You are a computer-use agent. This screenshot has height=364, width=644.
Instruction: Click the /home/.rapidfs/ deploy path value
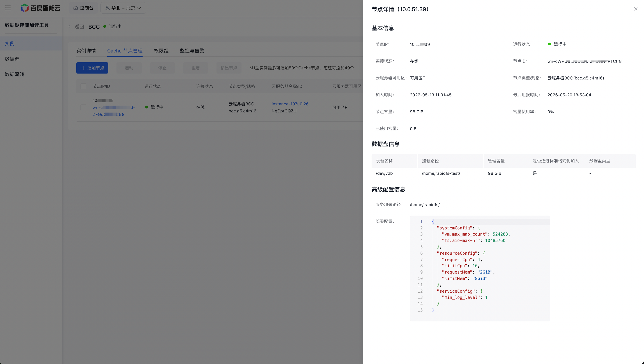coord(424,205)
